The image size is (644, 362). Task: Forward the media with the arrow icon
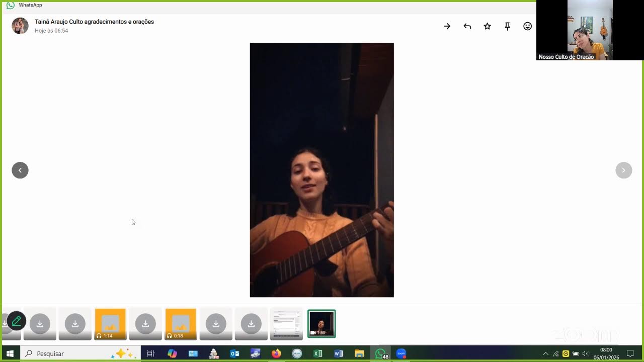(447, 26)
